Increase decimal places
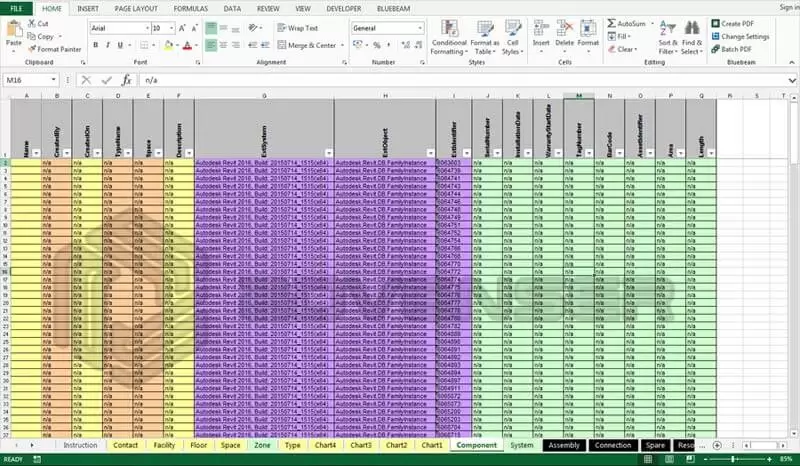 tap(406, 45)
